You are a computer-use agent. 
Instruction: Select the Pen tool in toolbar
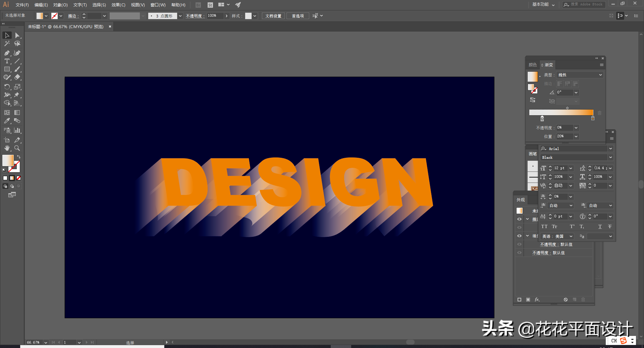(7, 53)
